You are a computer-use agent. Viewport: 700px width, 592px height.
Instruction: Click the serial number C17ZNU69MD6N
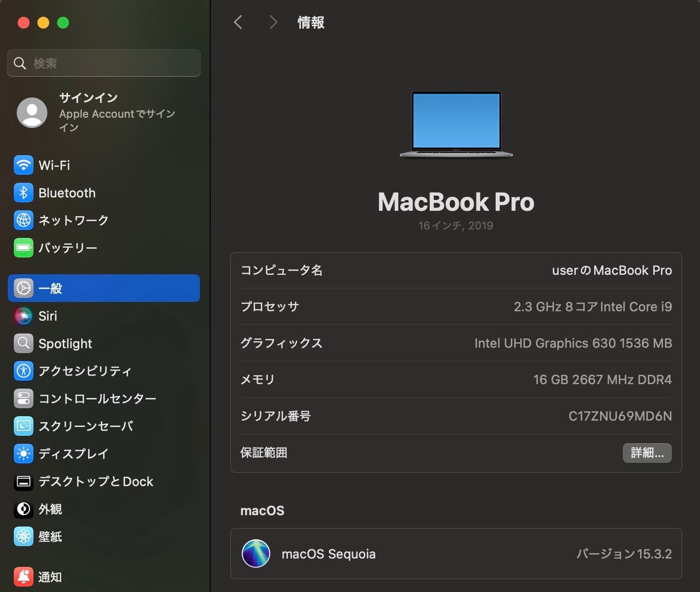point(620,416)
